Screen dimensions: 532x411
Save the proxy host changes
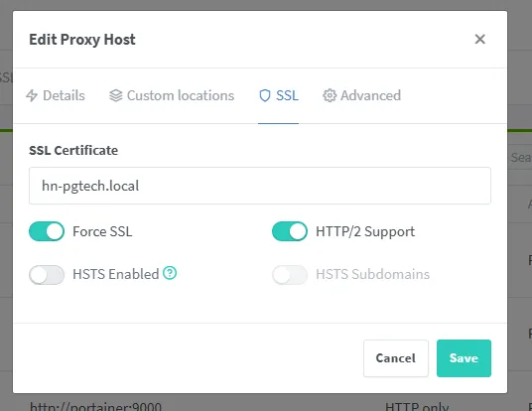(464, 358)
